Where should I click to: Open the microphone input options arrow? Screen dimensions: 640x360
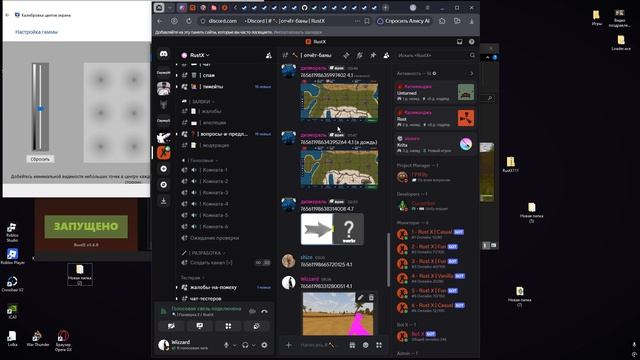pos(234,345)
